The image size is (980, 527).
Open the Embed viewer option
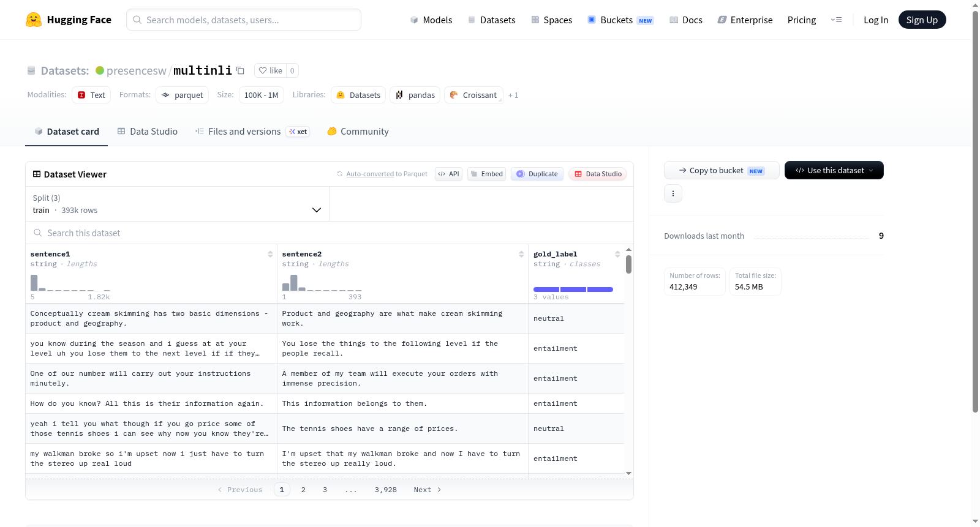point(486,174)
